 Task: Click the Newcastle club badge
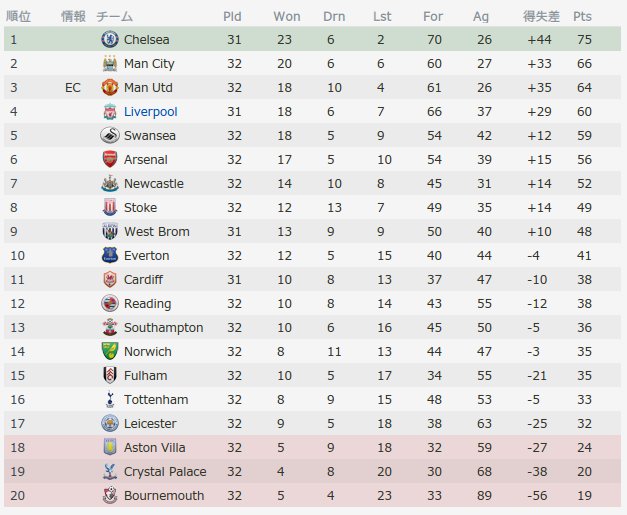[110, 183]
